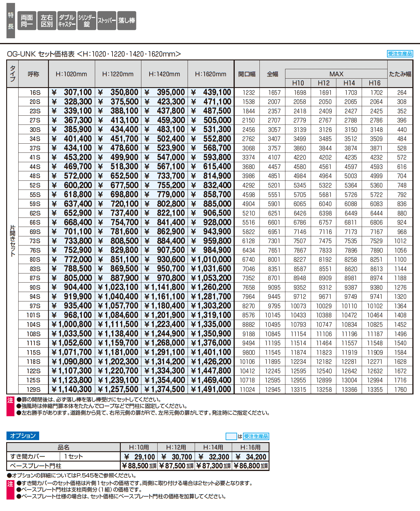This screenshot has width=420, height=511.
Task: Select the ダブルキャスター feature icon
Action: [67, 21]
